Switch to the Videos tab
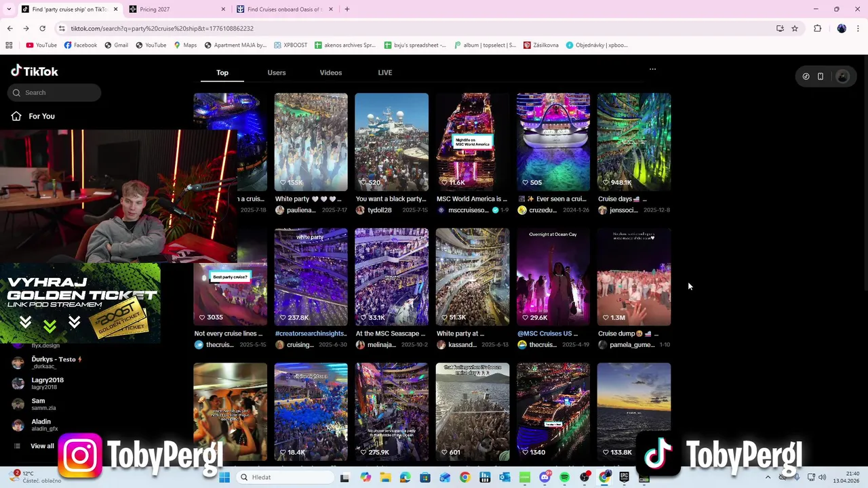 pos(331,73)
